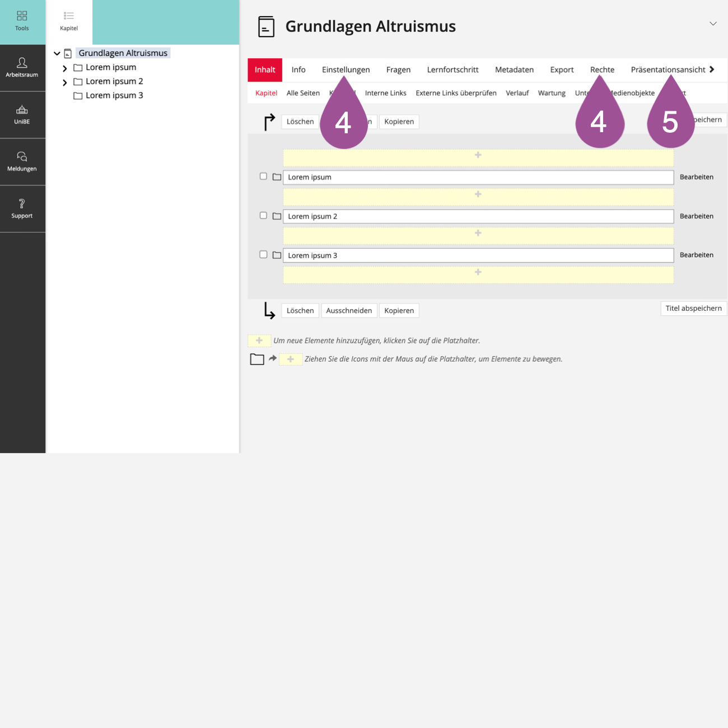
Task: Collapse the Grundlagen Altruismus tree node
Action: point(57,54)
